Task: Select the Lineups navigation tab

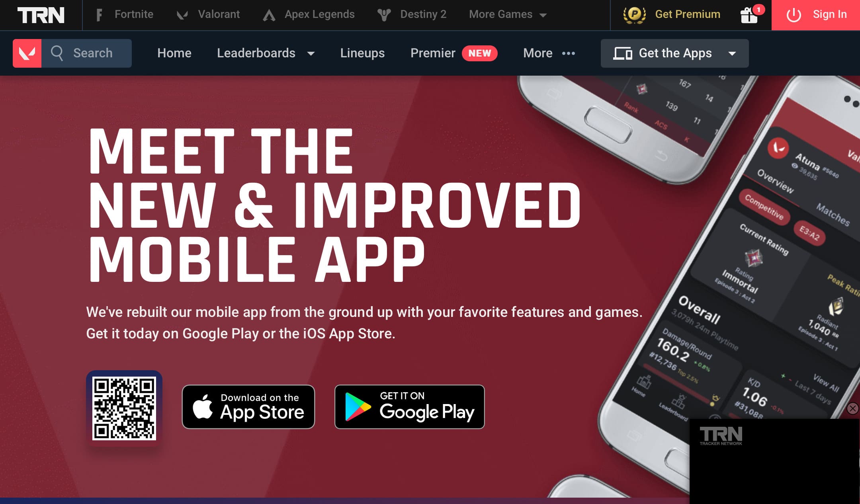Action: (x=362, y=53)
